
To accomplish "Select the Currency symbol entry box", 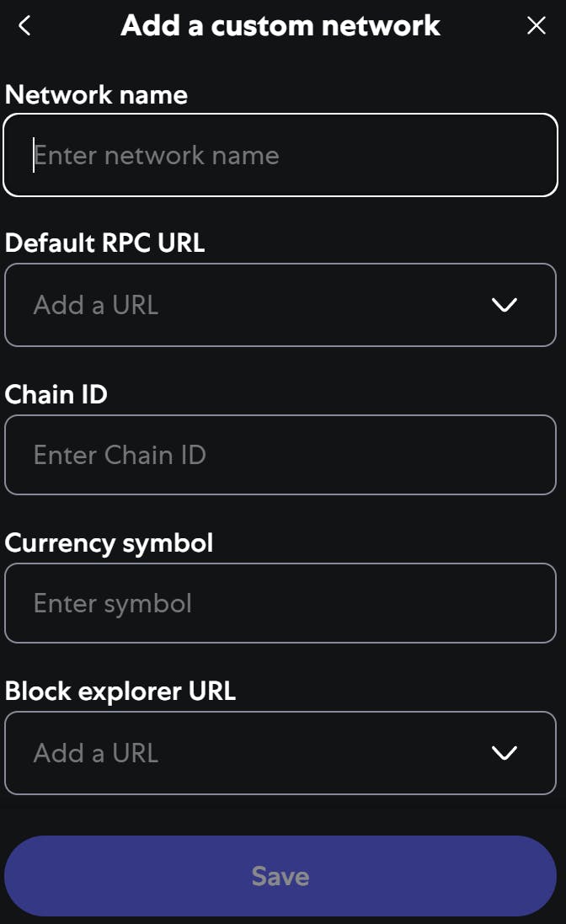I will [x=280, y=603].
